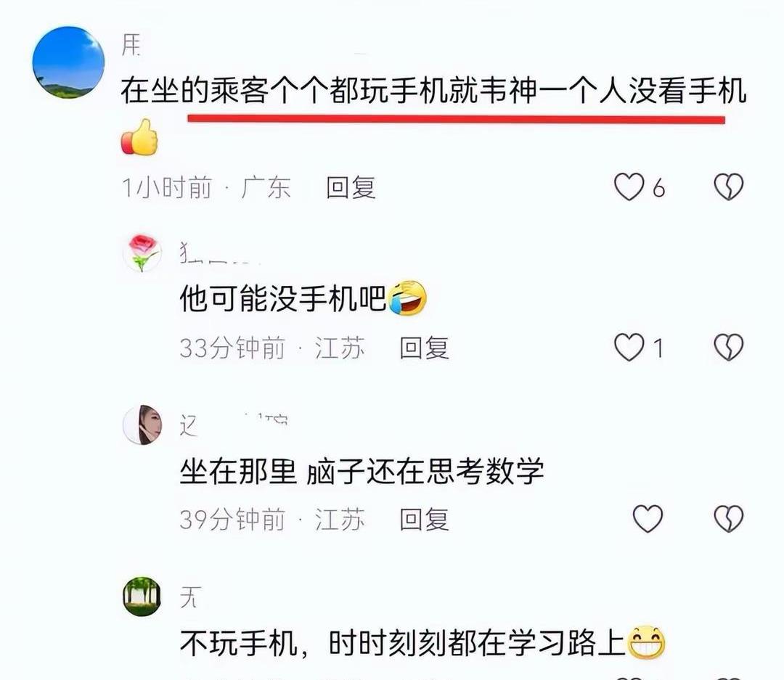Open the woman portrait avatar profile
The width and height of the screenshot is (784, 680).
click(x=142, y=425)
